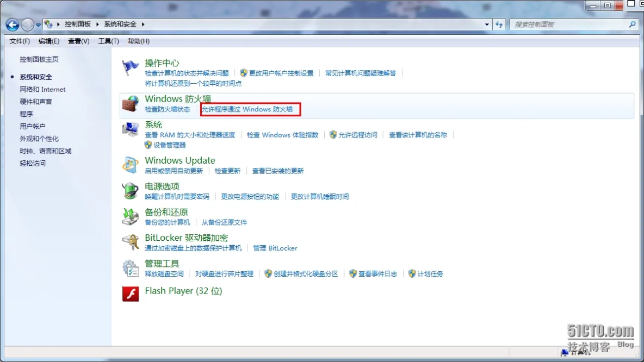Click 查看该计算机的名称 link
The image size is (644, 362).
tap(418, 135)
